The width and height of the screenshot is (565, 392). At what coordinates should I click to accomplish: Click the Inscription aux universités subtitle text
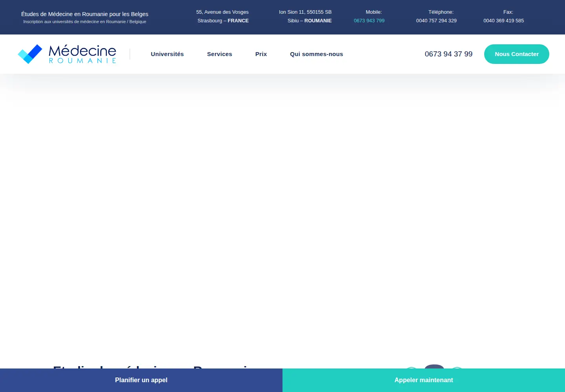pos(85,22)
